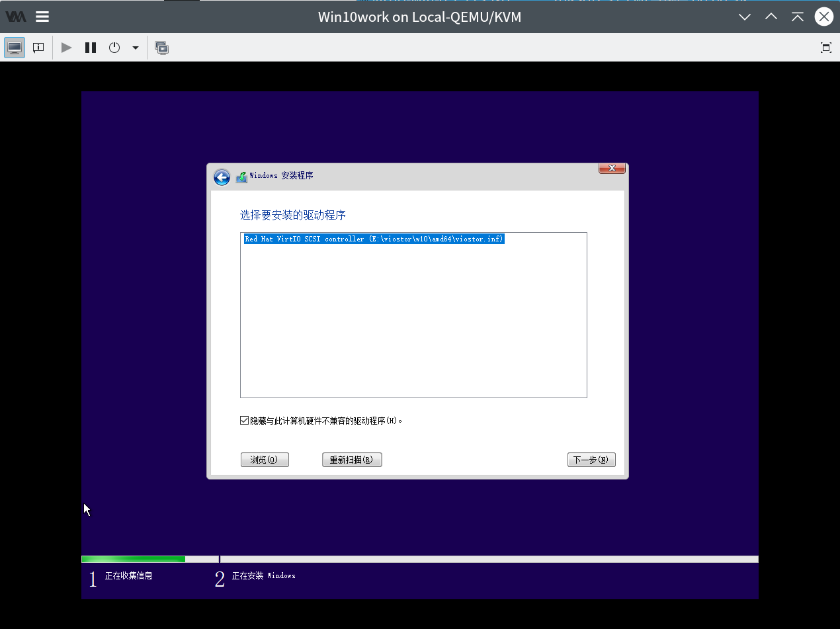Click the virt-manager VM logo icon
Image resolution: width=840 pixels, height=629 pixels.
click(16, 17)
